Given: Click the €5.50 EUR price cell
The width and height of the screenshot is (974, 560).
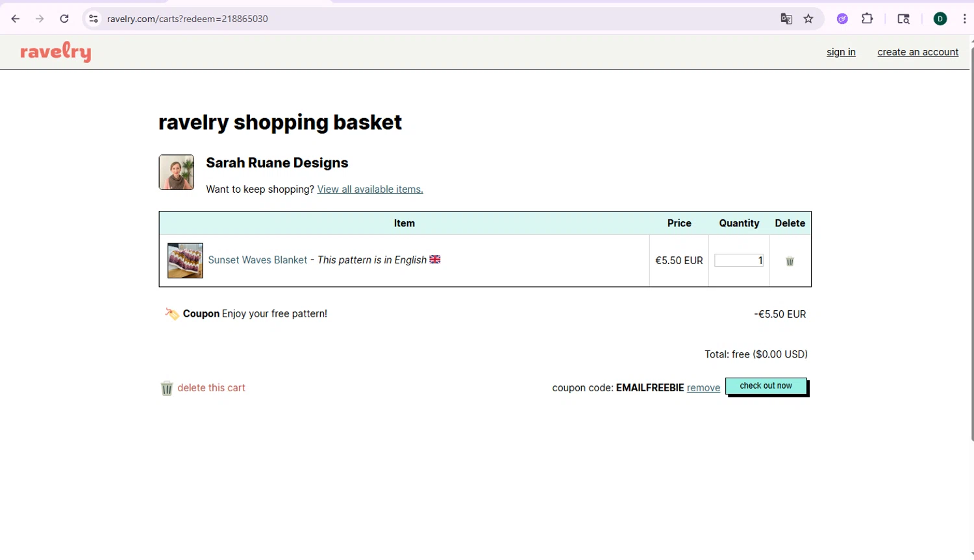Looking at the screenshot, I should click(679, 260).
